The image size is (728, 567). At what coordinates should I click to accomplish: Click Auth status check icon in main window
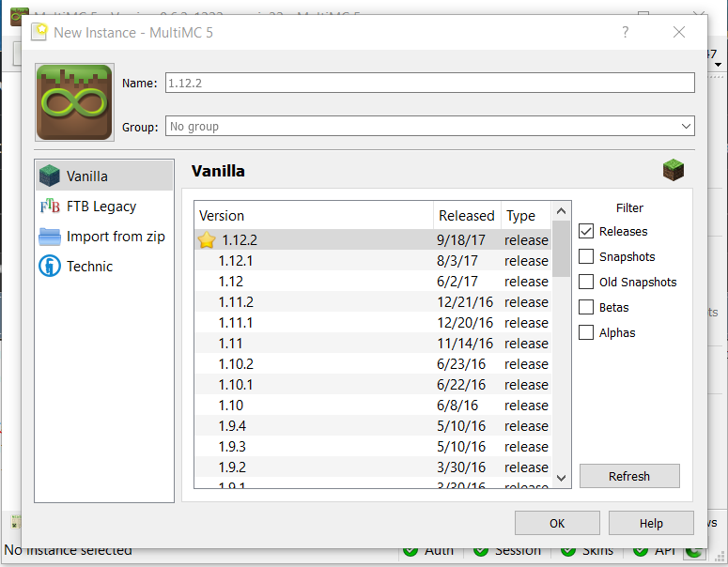coord(410,551)
